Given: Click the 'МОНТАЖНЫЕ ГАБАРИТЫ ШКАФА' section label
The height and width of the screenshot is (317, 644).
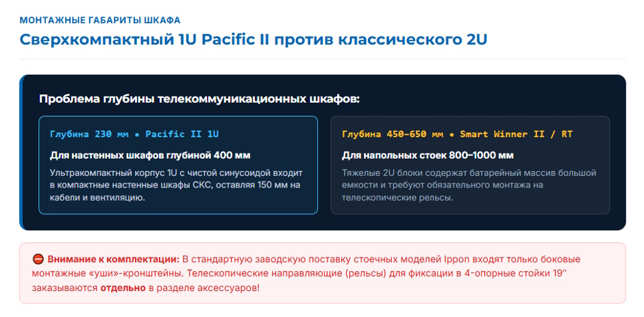Looking at the screenshot, I should coord(100,20).
